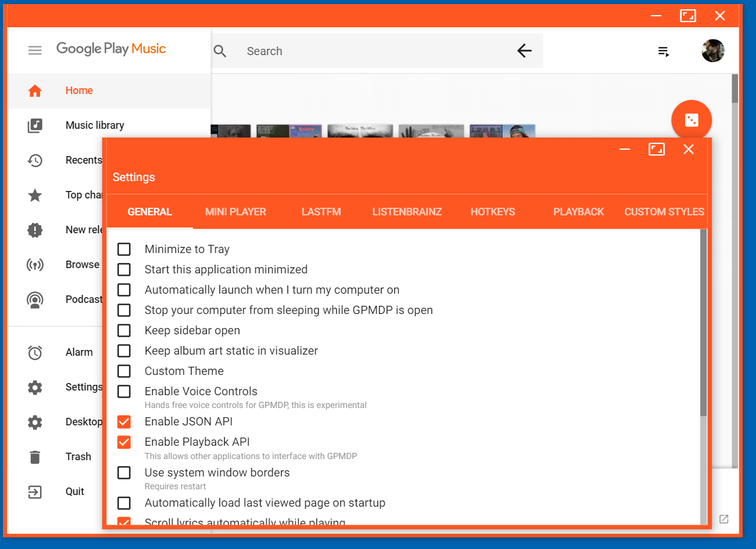Uncheck Enable JSON API
Image resolution: width=756 pixels, height=549 pixels.
coord(124,421)
